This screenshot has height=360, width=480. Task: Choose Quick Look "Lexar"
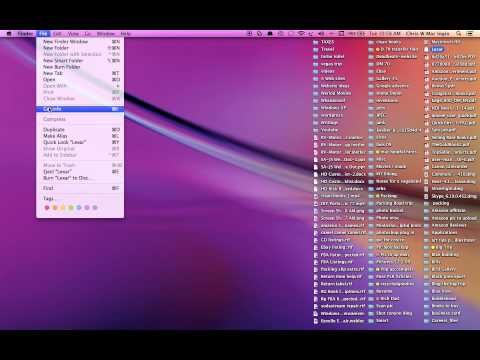pos(80,142)
